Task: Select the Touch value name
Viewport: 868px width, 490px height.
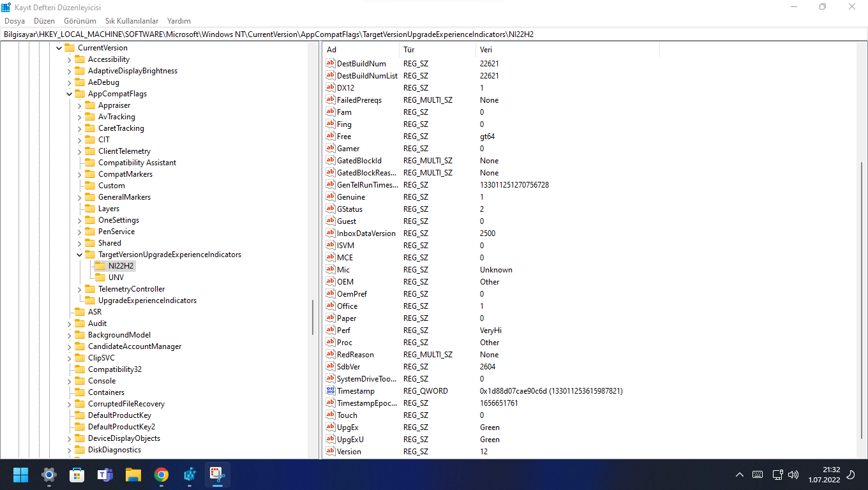Action: (347, 415)
